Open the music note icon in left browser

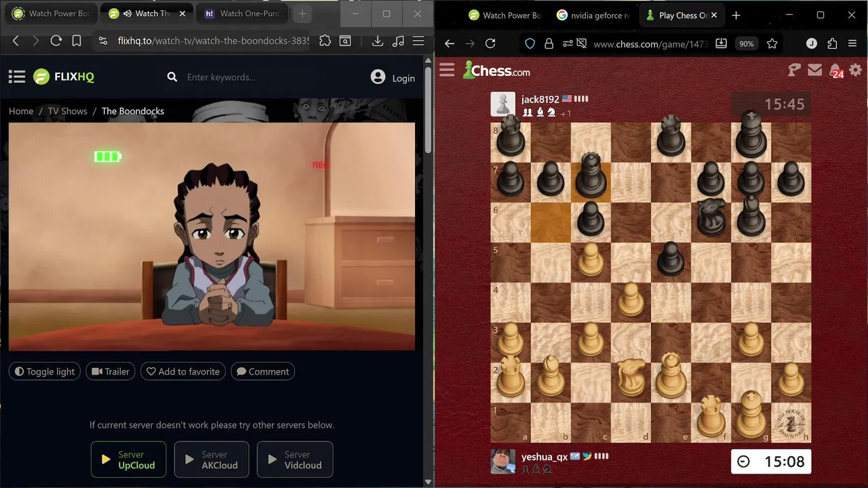[398, 41]
